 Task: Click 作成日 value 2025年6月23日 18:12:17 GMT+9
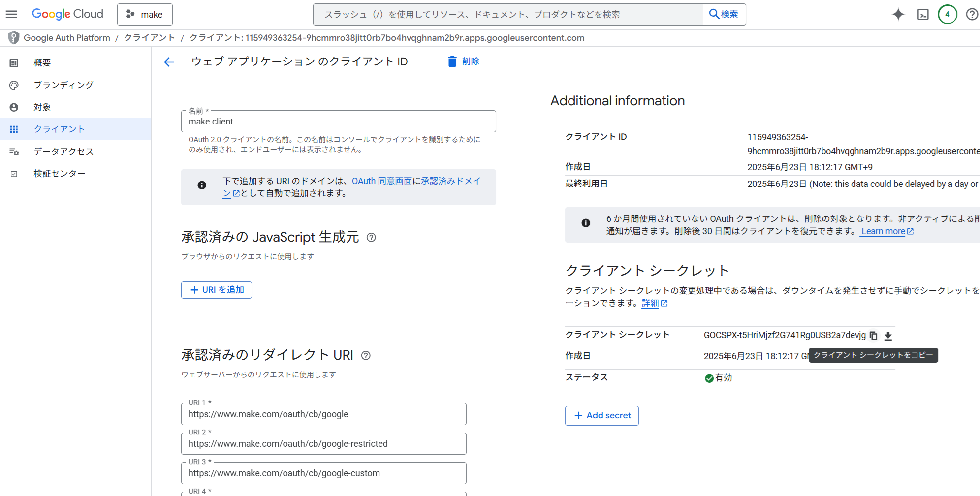click(810, 167)
